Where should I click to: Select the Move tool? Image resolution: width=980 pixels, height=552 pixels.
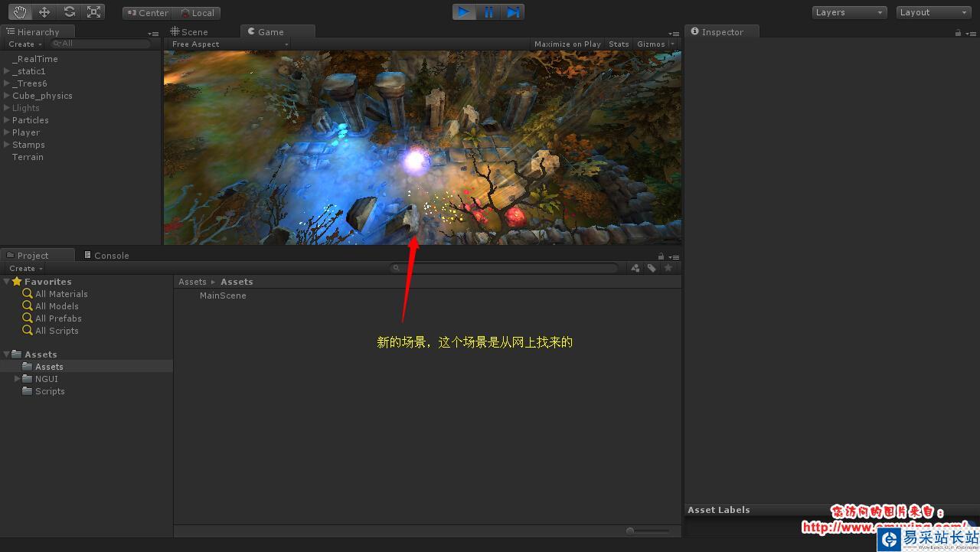point(44,12)
